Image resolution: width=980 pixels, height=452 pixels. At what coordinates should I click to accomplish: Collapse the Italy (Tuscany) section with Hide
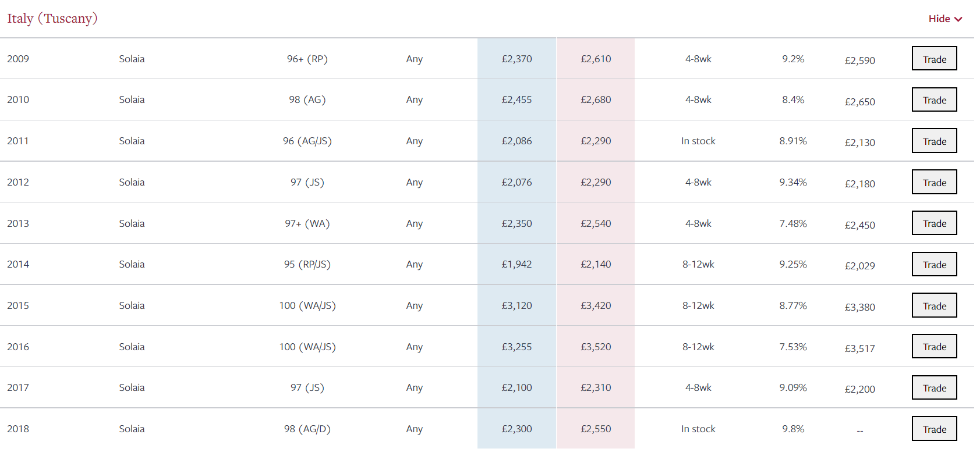tap(944, 19)
